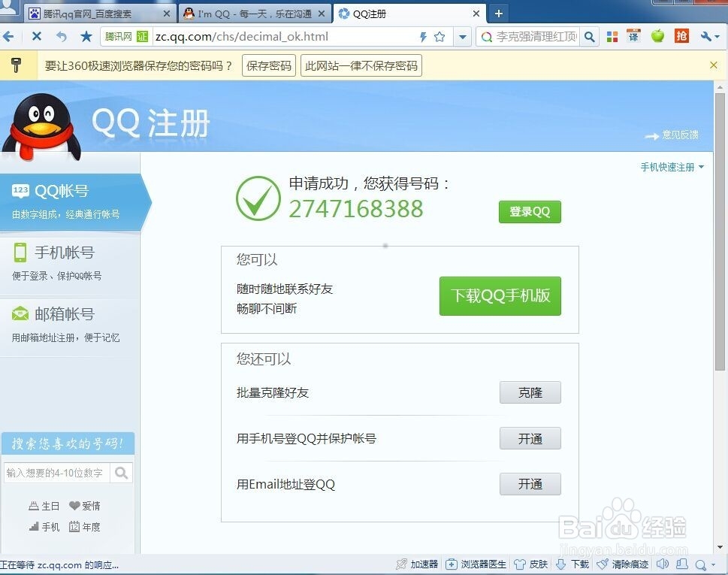Close the 腾讯qq官网 tab
Image resolution: width=728 pixels, height=575 pixels.
tap(167, 14)
